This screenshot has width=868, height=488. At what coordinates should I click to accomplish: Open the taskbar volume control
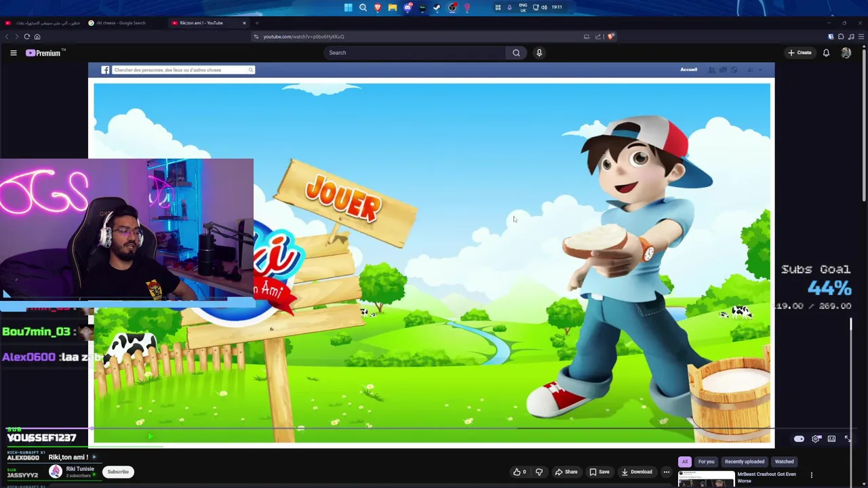(x=544, y=7)
